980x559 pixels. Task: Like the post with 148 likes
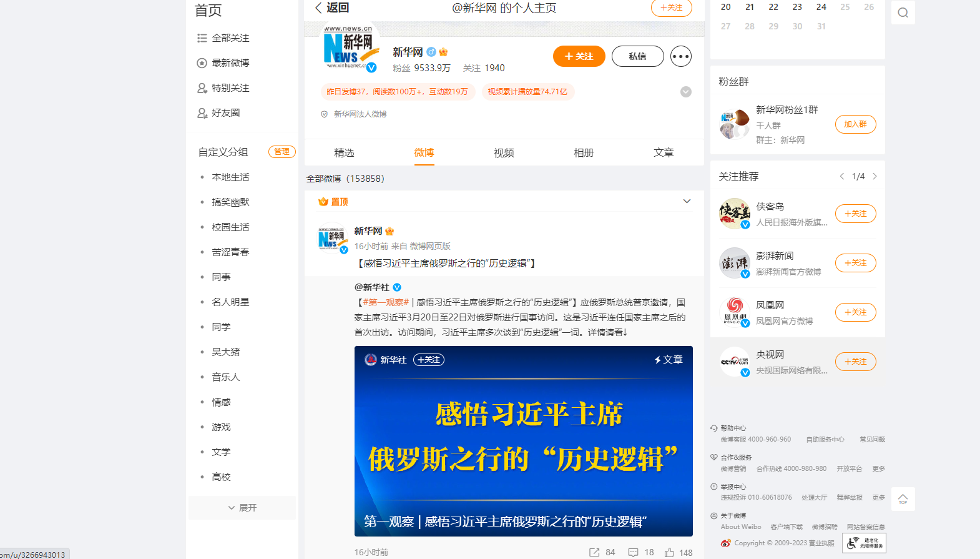[669, 552]
